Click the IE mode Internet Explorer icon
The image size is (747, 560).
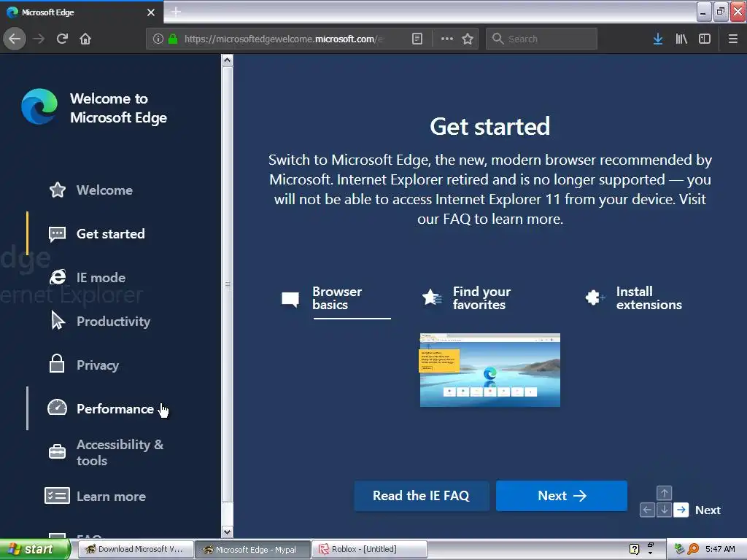(x=57, y=277)
